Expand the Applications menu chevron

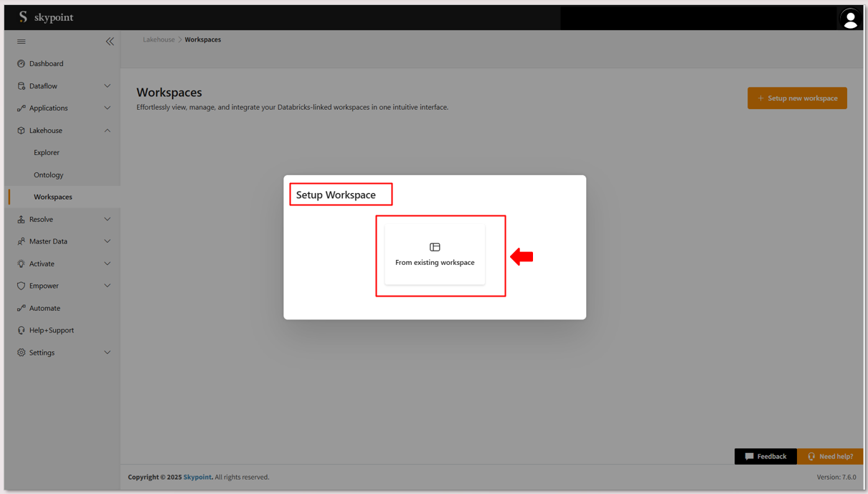click(x=108, y=108)
